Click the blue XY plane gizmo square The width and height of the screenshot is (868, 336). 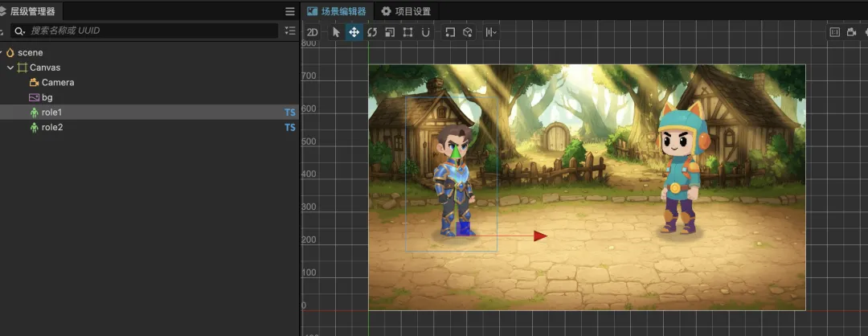464,228
